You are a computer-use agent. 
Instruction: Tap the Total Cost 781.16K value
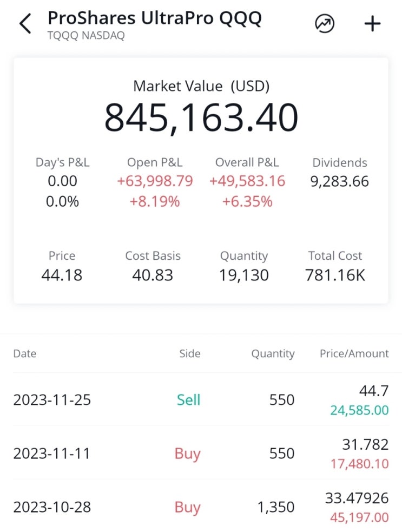tap(335, 275)
